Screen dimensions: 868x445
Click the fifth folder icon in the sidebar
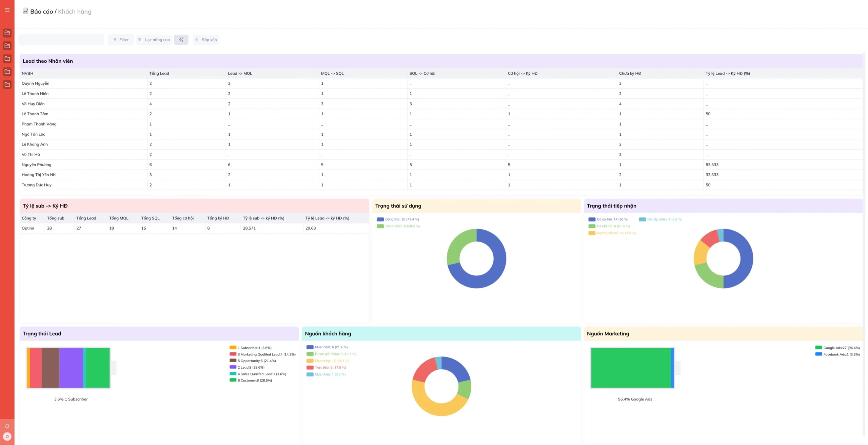7,84
